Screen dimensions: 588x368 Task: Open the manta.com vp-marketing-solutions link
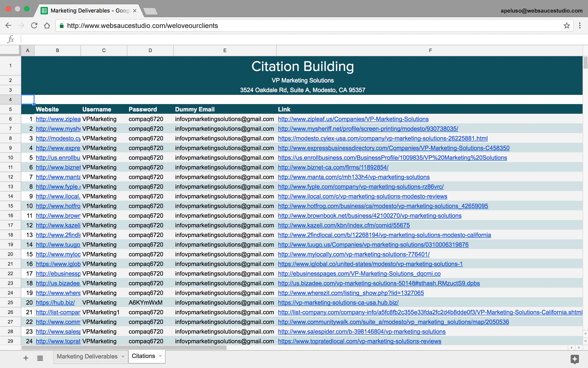(354, 177)
